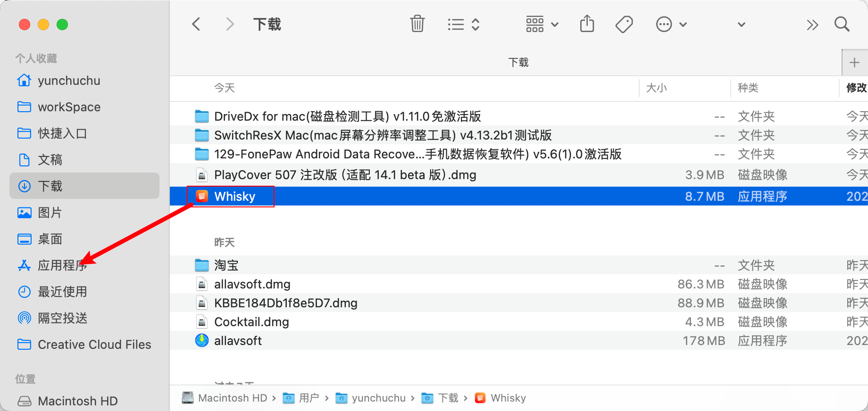Click the back navigation arrow

pyautogui.click(x=196, y=24)
